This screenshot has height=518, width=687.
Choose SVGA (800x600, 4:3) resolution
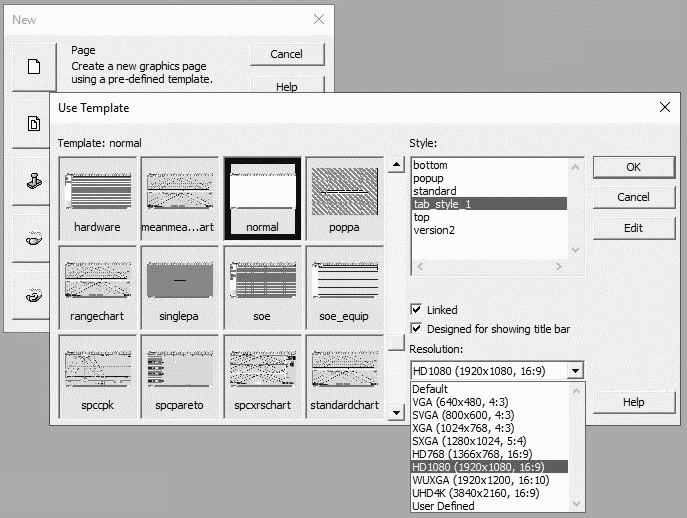(x=489, y=415)
